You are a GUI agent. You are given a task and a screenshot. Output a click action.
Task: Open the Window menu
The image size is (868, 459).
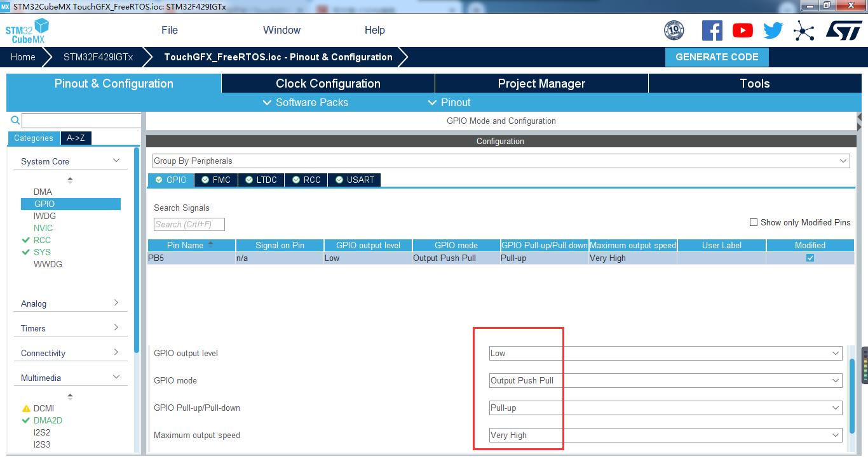pos(282,30)
